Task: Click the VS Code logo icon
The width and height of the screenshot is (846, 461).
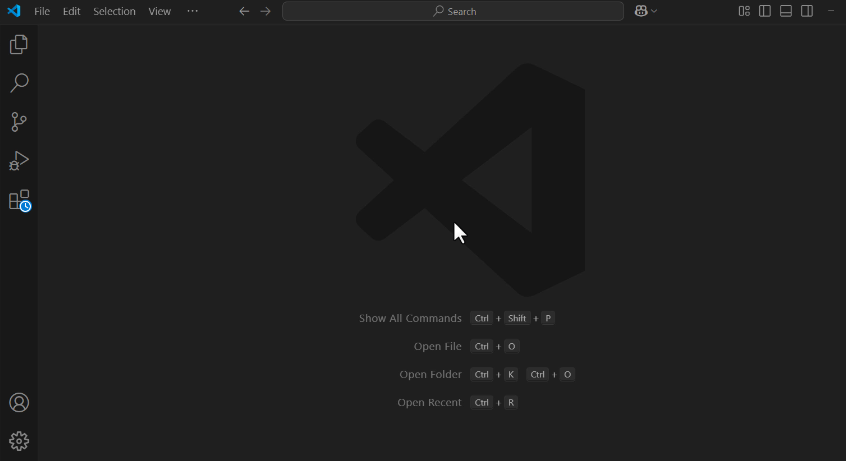Action: point(14,11)
